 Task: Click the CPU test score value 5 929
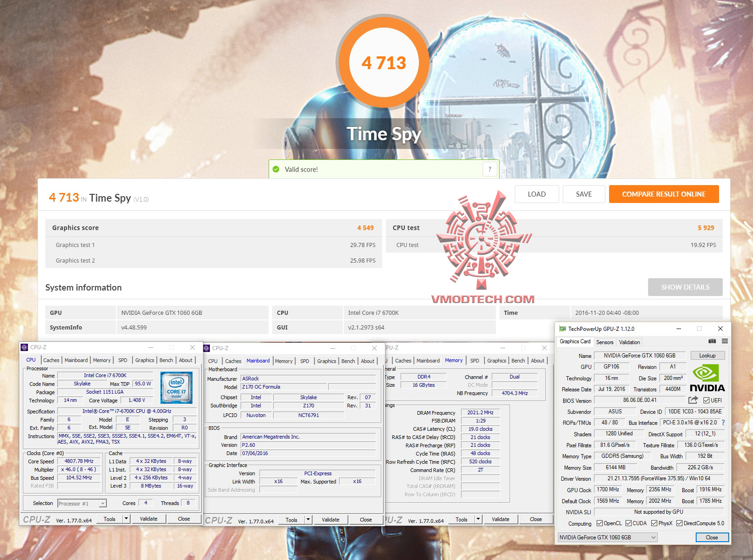pyautogui.click(x=706, y=228)
